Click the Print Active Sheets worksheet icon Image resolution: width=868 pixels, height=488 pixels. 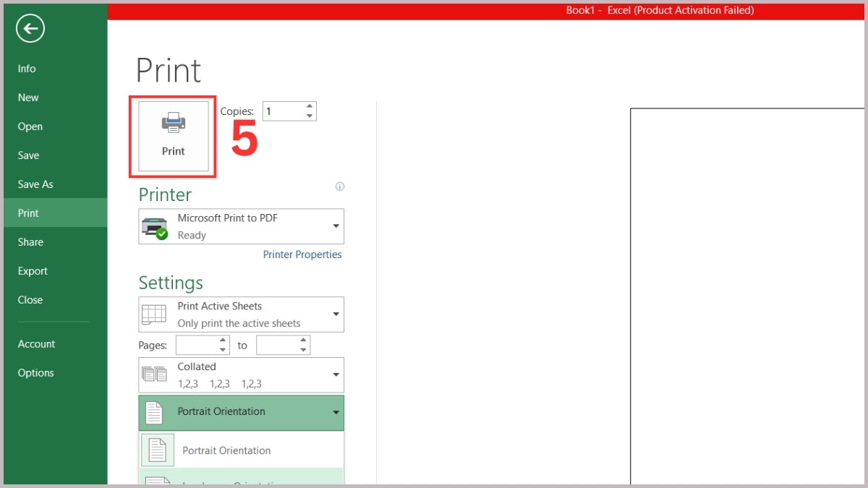pos(154,314)
